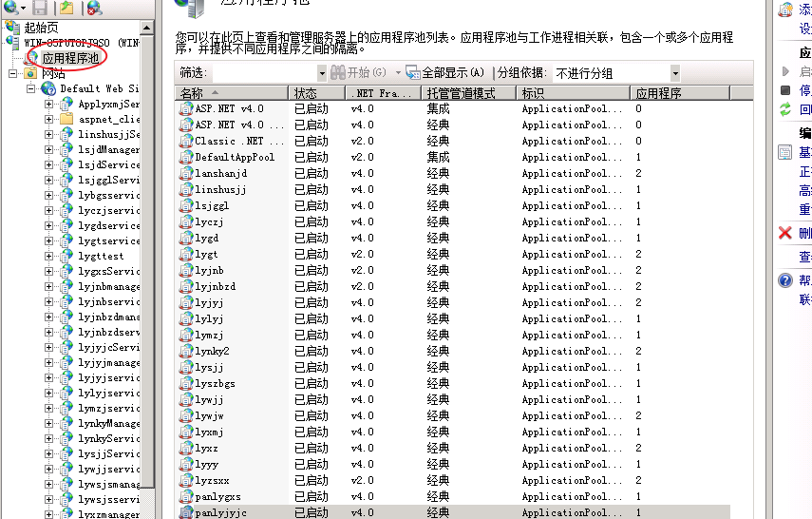Image resolution: width=812 pixels, height=519 pixels.
Task: Expand the linshusjjSe tree node
Action: click(x=48, y=134)
